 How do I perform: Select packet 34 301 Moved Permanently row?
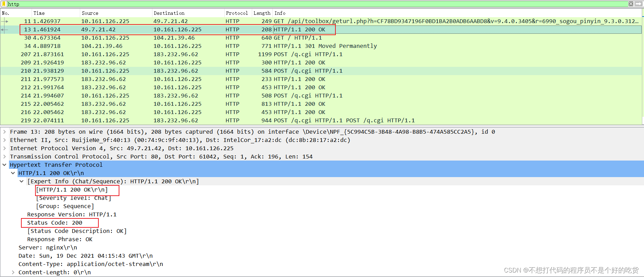tap(321, 46)
